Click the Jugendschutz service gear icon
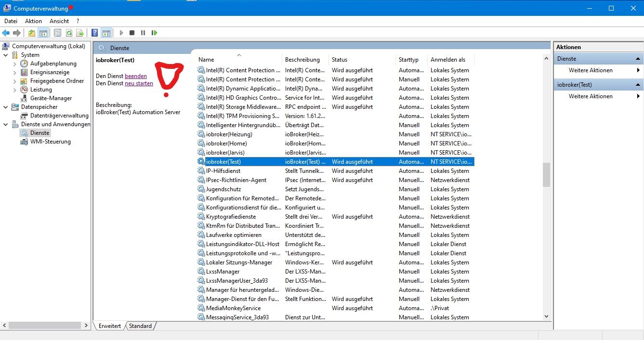 point(201,189)
